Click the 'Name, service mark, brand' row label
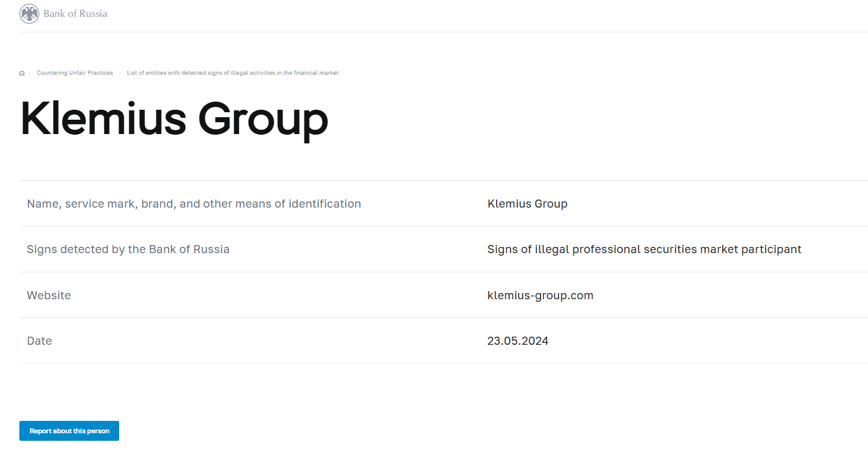This screenshot has width=868, height=462. [193, 204]
